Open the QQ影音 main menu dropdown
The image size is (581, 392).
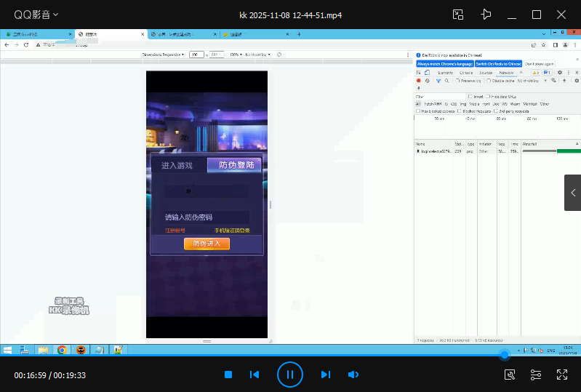click(36, 15)
